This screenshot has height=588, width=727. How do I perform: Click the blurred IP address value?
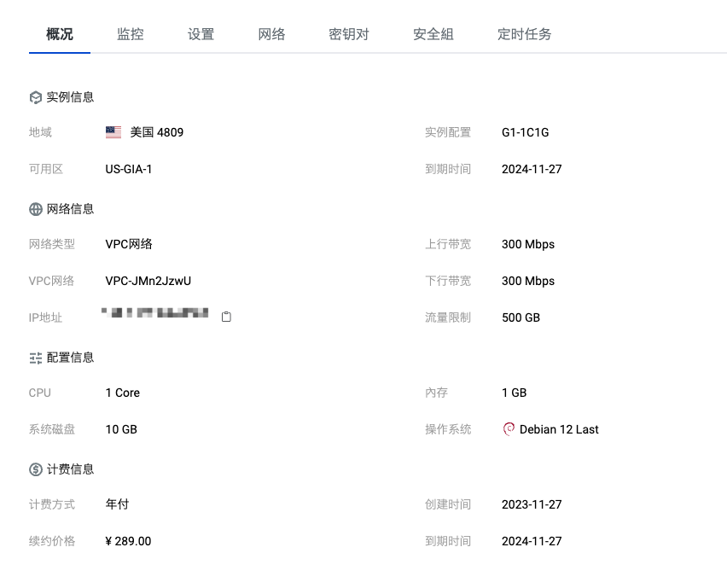(154, 313)
